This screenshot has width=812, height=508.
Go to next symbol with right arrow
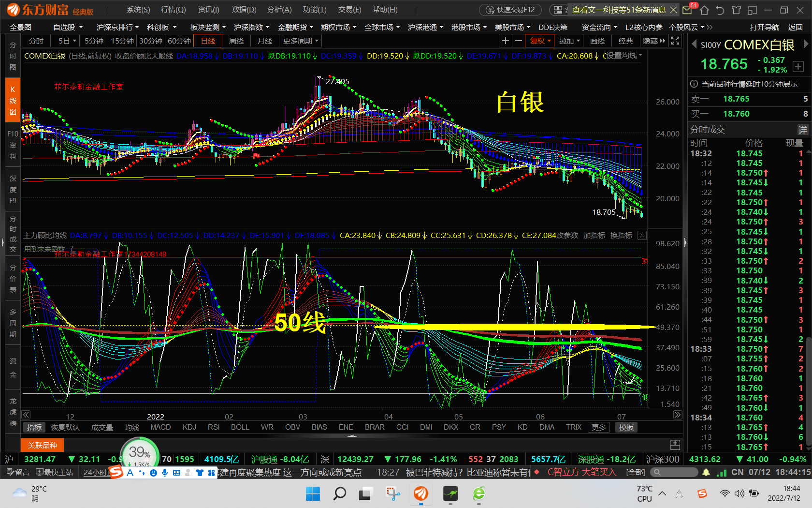coord(806,45)
